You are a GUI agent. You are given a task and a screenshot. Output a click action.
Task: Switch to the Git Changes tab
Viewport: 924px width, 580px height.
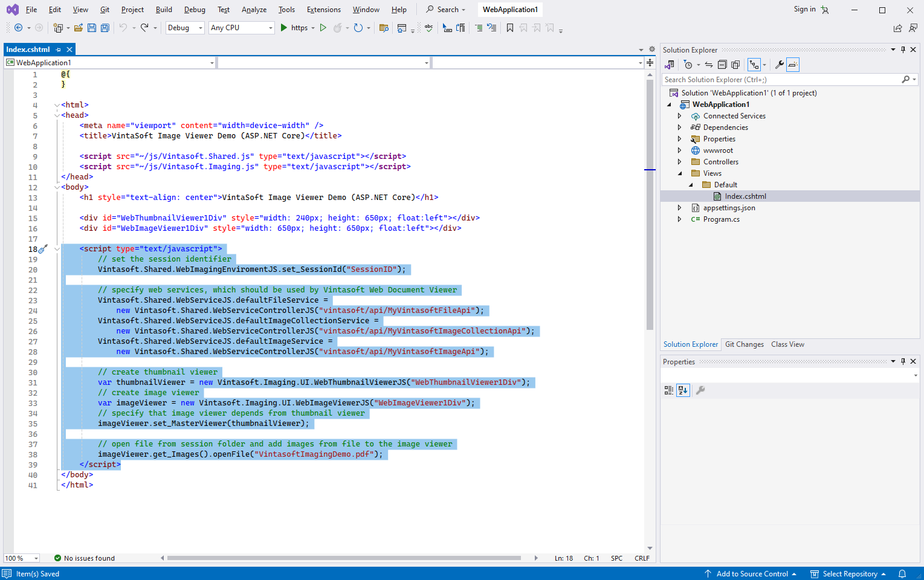(x=744, y=344)
